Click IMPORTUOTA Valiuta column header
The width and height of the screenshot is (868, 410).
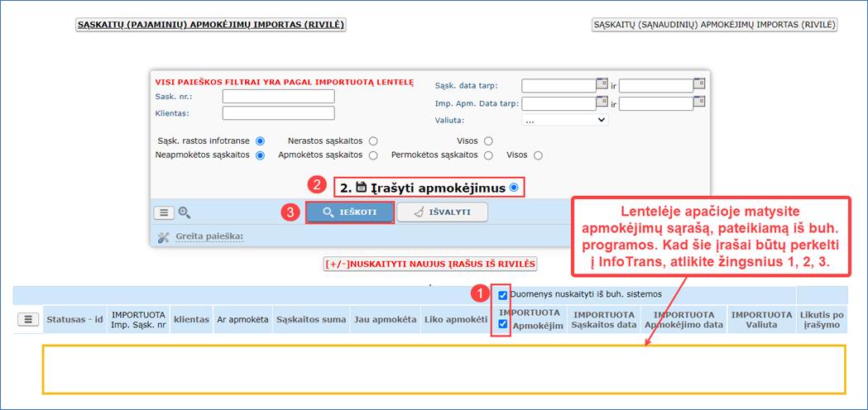pos(762,319)
